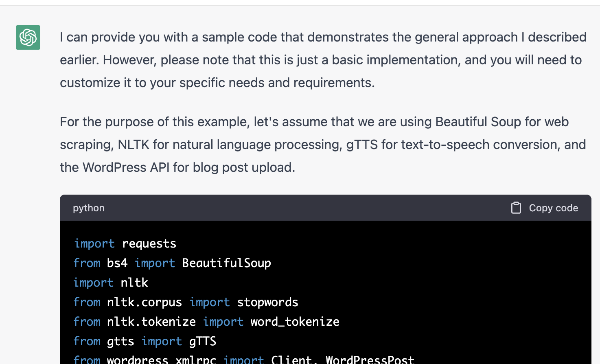
Task: Click the 'import nltk' code line
Action: 111,283
